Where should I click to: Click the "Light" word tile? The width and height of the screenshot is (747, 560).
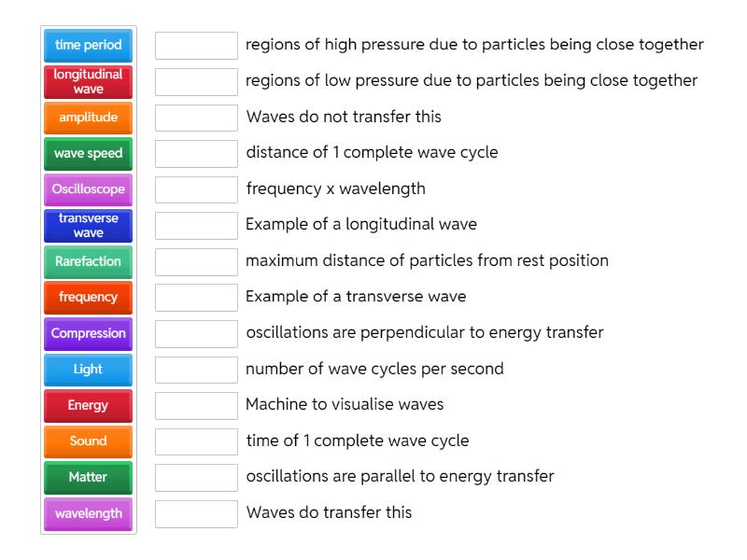pyautogui.click(x=88, y=370)
